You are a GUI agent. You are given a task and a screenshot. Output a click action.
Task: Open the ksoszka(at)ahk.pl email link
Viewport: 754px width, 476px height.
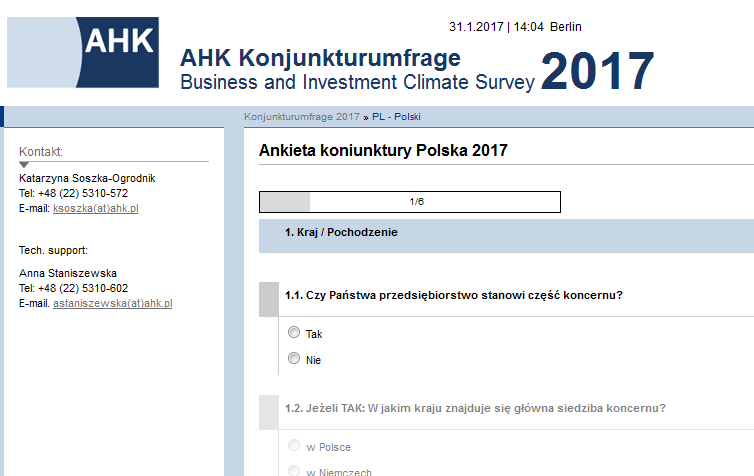95,208
